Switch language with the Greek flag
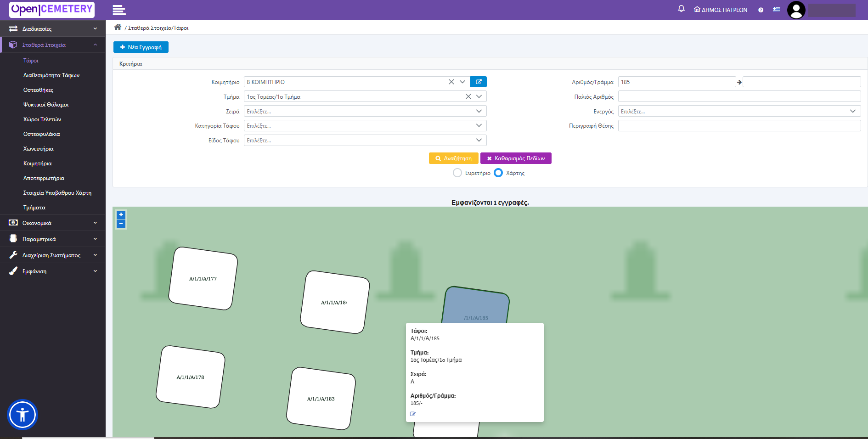Screen dimensions: 868x439 (777, 10)
